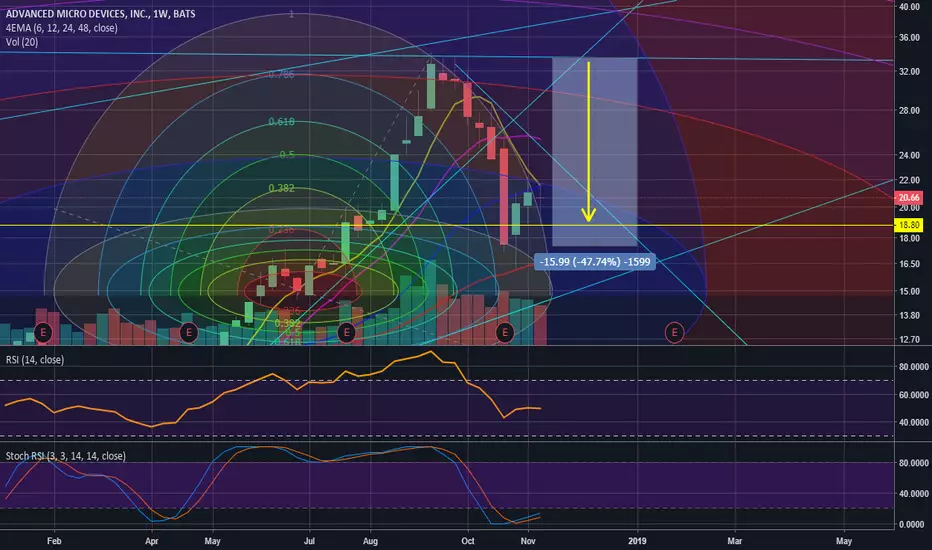Click the Jul date label on time axis
Image resolution: width=932 pixels, height=550 pixels.
coord(309,541)
